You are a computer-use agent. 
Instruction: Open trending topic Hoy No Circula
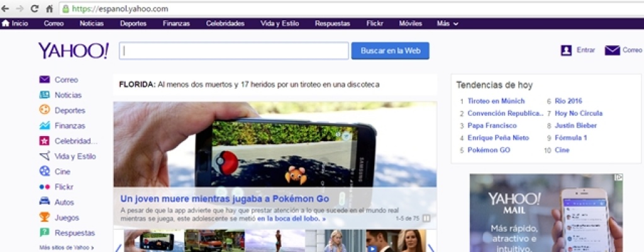tap(579, 113)
